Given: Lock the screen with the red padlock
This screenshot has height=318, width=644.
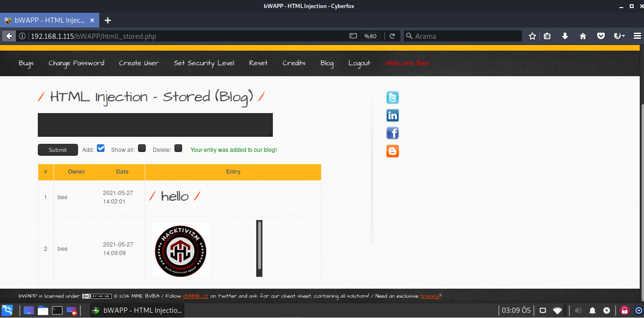Looking at the screenshot, I should coord(624,310).
